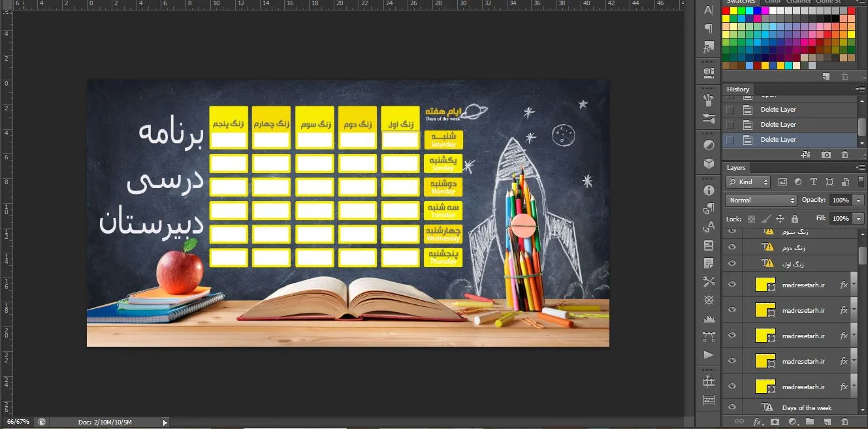This screenshot has height=429, width=868.
Task: Open the Opacity dropdown arrow
Action: (x=858, y=200)
